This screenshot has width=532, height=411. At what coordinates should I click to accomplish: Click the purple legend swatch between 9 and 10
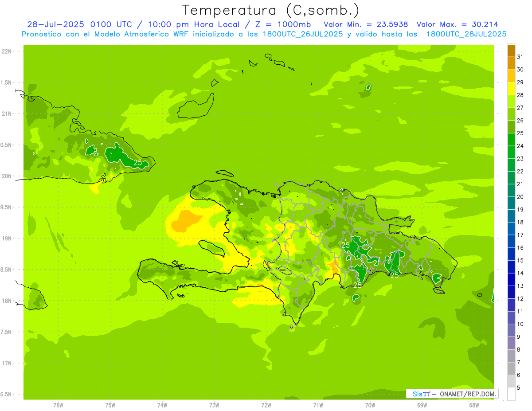click(x=511, y=330)
